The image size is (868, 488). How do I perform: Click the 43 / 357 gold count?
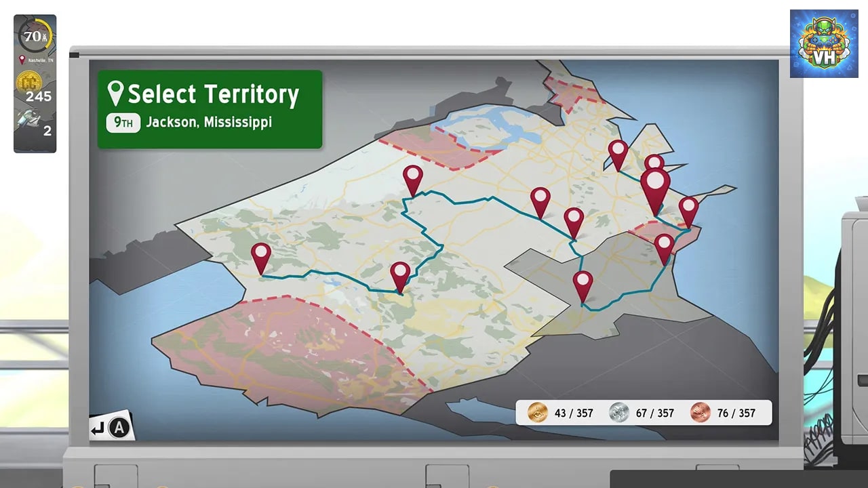pos(574,413)
